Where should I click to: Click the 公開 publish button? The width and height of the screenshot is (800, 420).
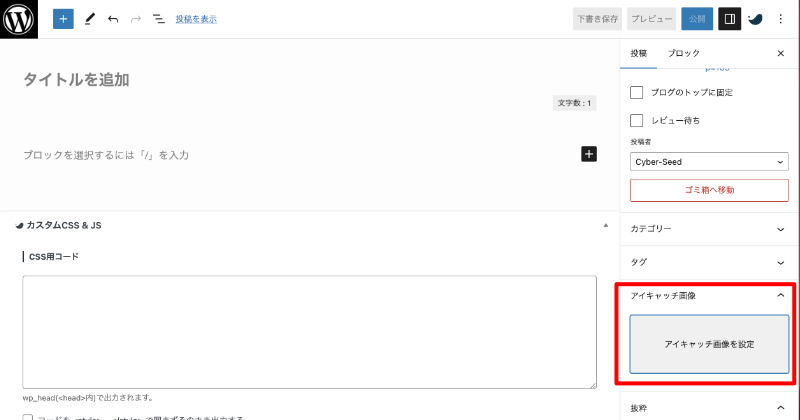(695, 19)
